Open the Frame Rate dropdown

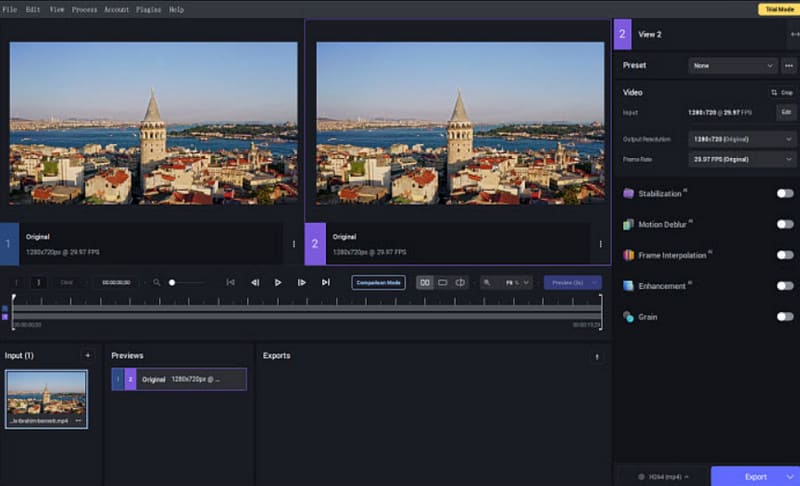coord(741,159)
